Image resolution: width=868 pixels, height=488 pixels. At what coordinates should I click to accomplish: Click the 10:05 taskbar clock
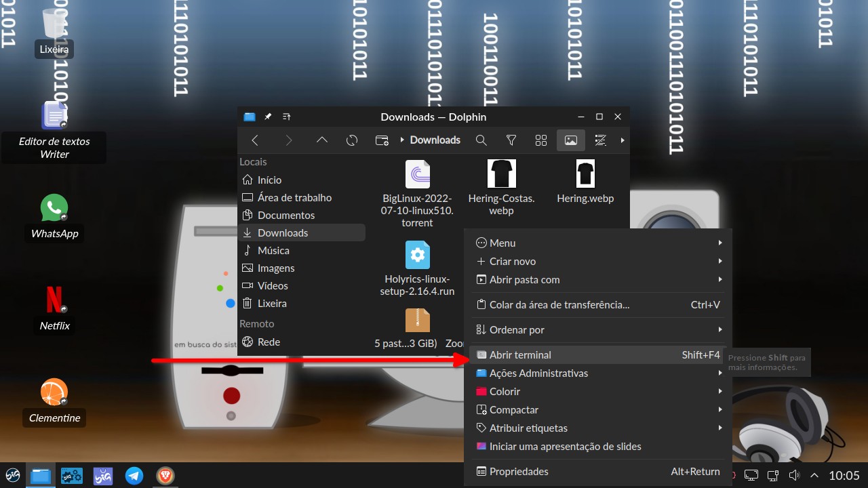pyautogui.click(x=844, y=476)
